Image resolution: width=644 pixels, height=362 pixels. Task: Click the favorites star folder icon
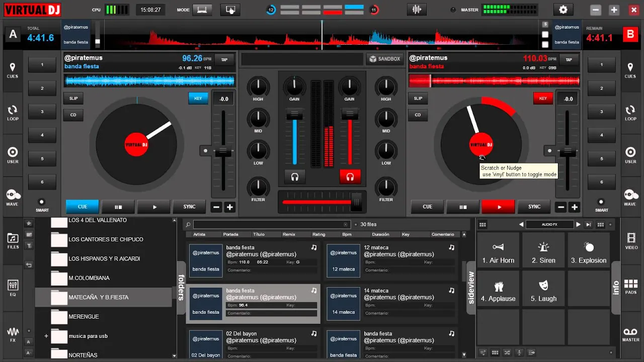coord(29,223)
